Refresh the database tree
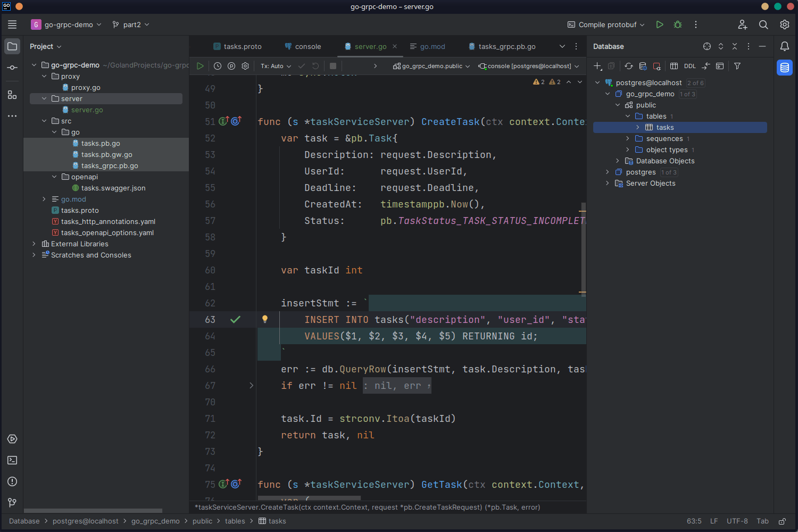The height and width of the screenshot is (532, 798). tap(629, 66)
